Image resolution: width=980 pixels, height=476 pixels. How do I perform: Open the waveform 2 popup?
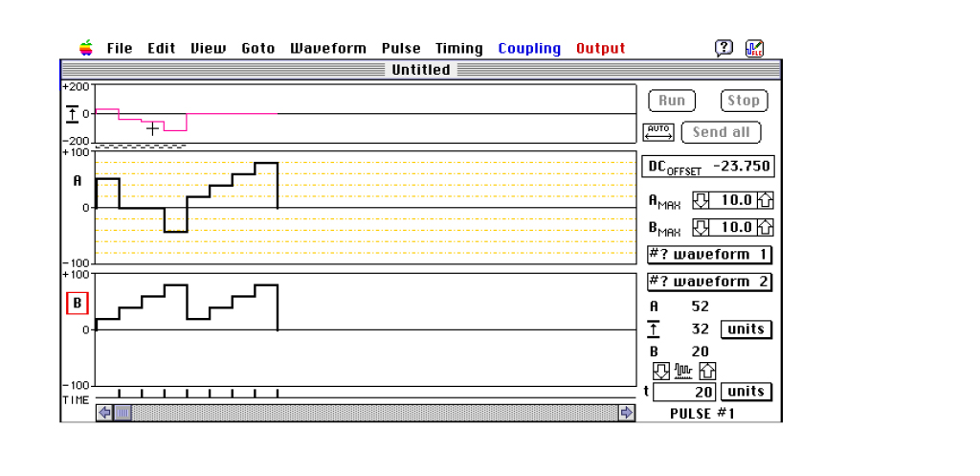tap(709, 283)
